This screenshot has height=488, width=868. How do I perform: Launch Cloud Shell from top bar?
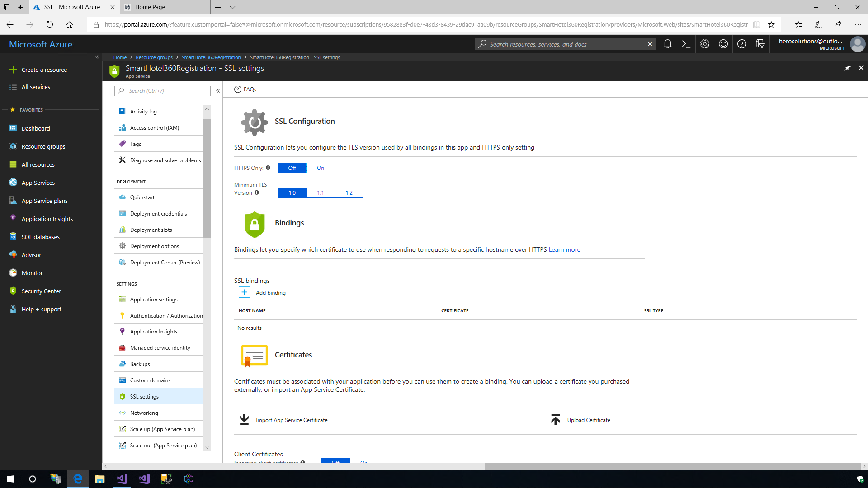[686, 44]
